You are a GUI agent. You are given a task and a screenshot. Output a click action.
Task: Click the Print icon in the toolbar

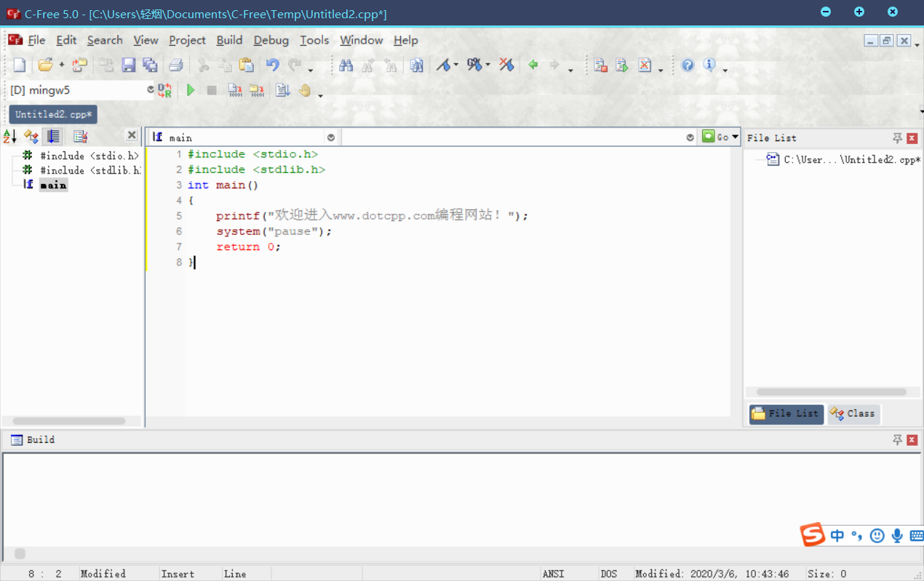pos(176,65)
